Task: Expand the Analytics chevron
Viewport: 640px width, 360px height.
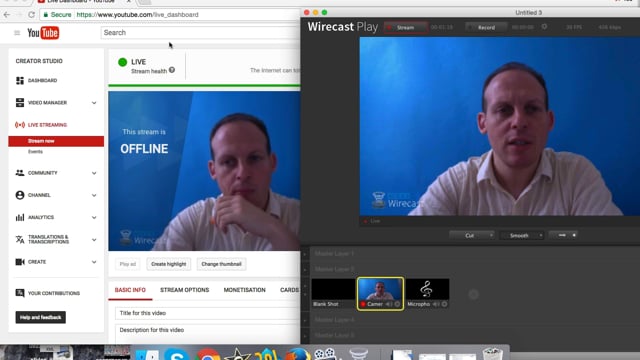Action: tap(94, 217)
